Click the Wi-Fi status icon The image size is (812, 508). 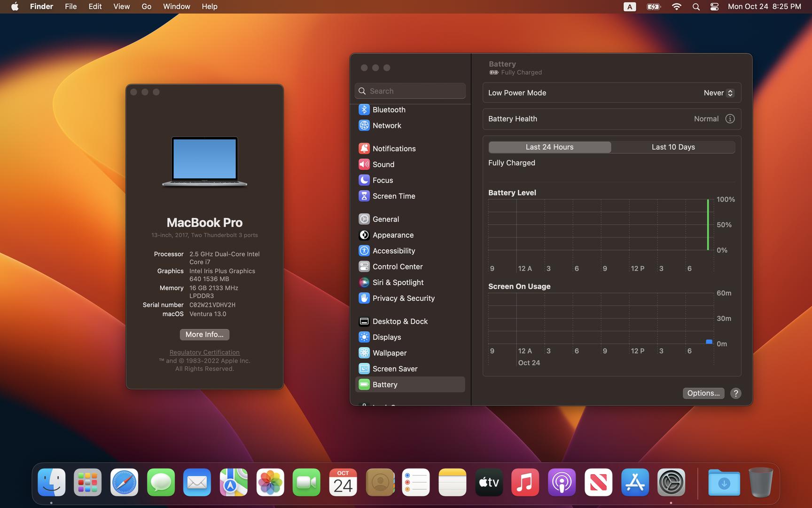coord(677,7)
